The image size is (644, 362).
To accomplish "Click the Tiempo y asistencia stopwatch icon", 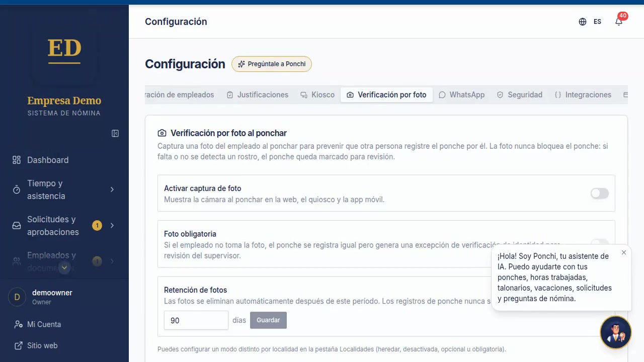I will tap(17, 190).
